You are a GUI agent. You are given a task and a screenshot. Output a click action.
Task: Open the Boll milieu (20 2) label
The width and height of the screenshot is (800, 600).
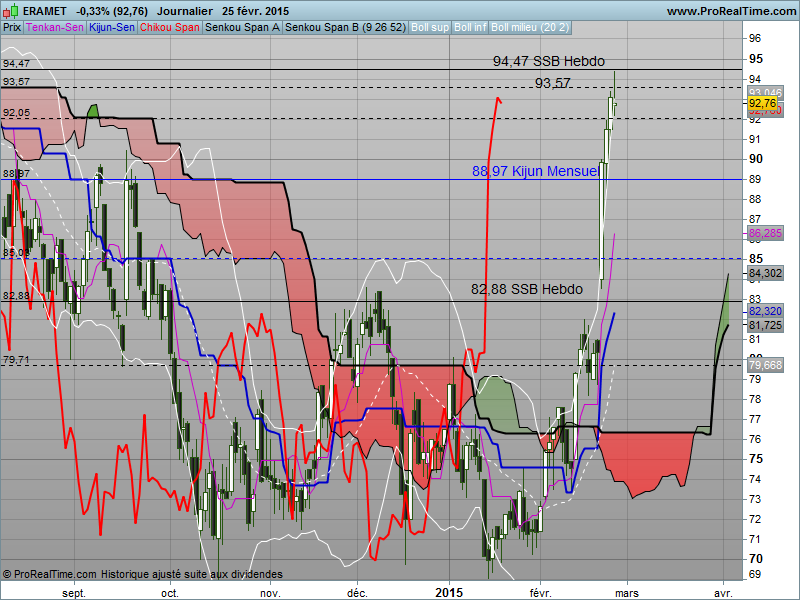pos(530,28)
